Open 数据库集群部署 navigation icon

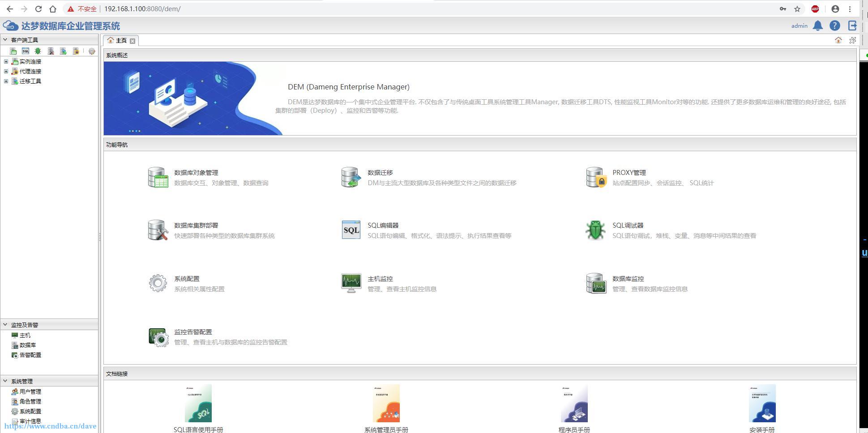158,230
